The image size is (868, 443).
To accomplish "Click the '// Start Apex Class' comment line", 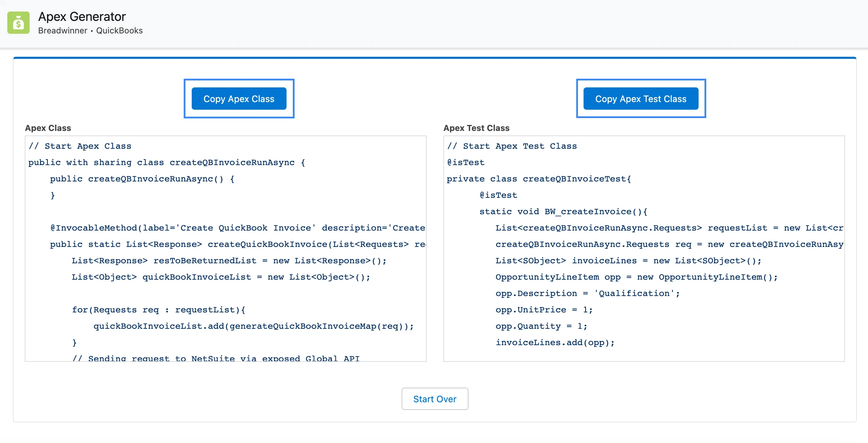I will point(80,146).
